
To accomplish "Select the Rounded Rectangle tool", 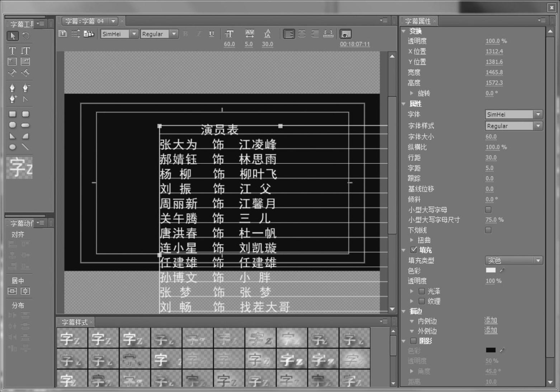I will coord(25,114).
